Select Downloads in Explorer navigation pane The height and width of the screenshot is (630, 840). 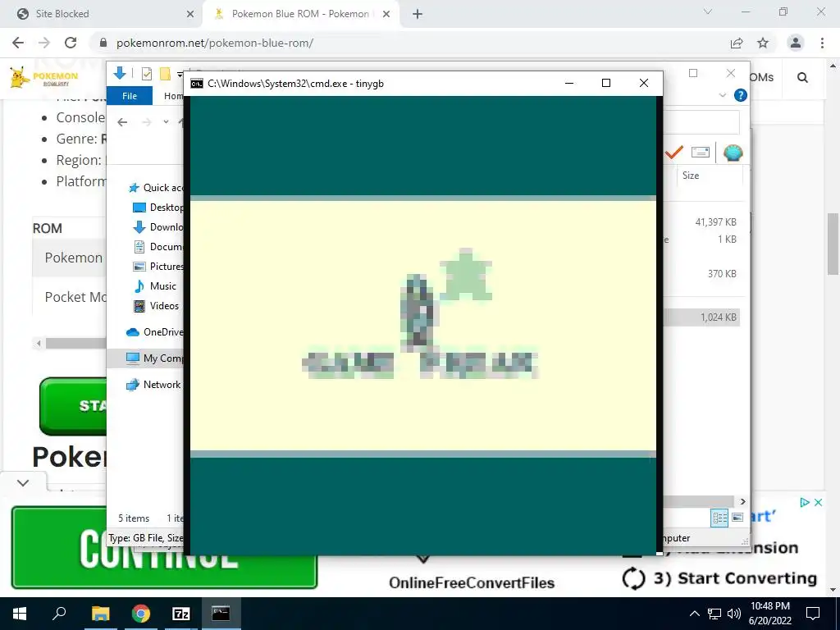(x=158, y=227)
